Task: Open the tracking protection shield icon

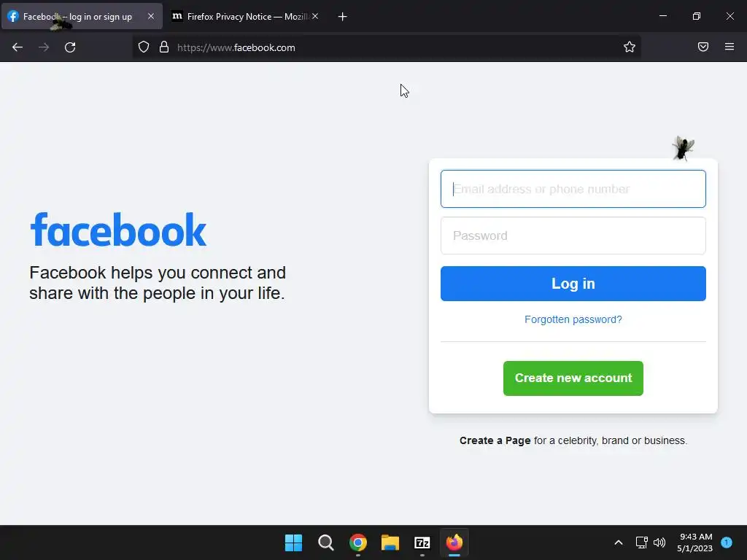Action: click(144, 47)
